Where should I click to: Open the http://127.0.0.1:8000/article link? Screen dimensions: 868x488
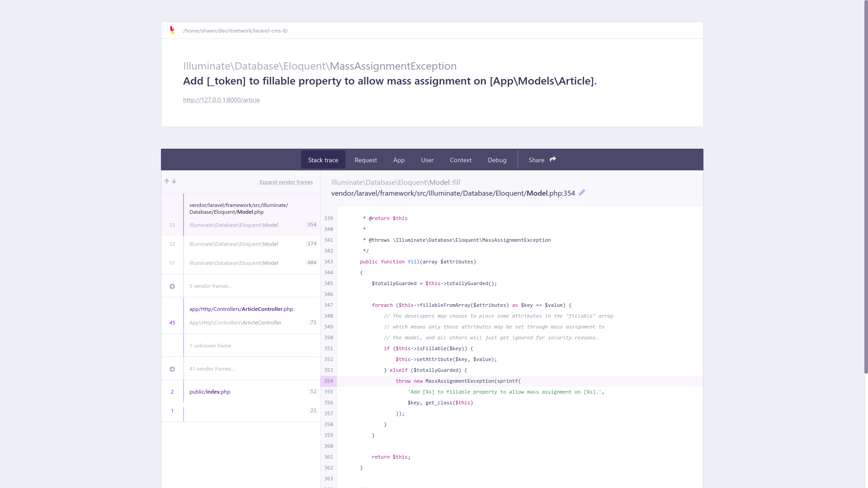click(221, 100)
